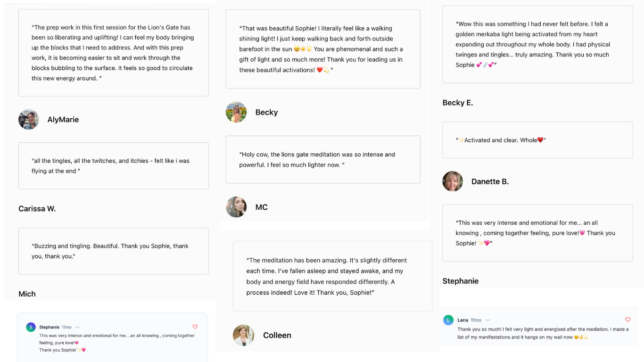Open Danette B.'s avatar image

point(453,181)
